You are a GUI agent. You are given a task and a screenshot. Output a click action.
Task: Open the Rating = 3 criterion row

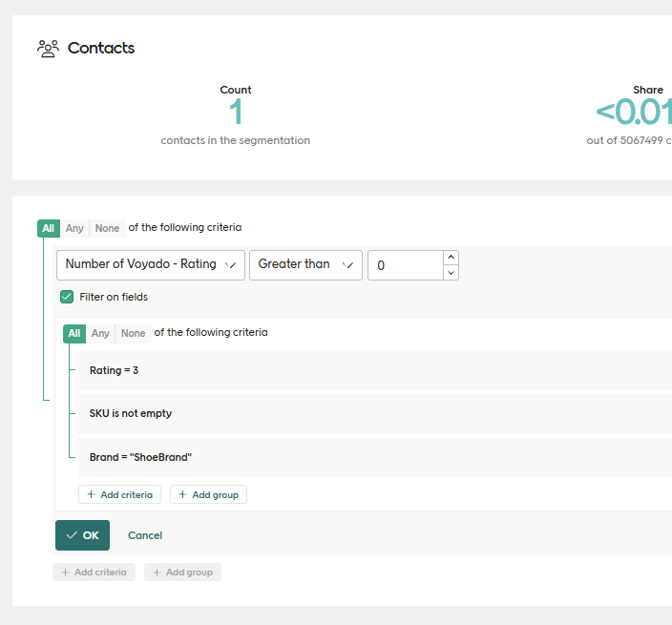pos(375,370)
